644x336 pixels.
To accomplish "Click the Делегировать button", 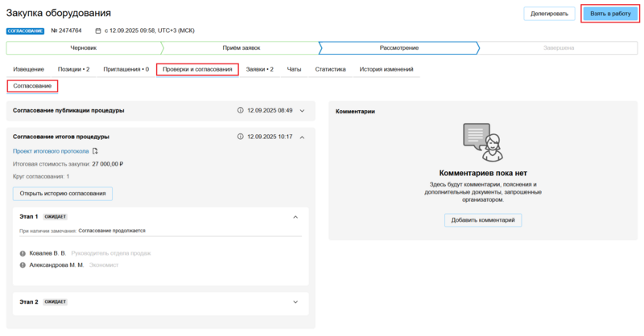I will click(x=549, y=14).
